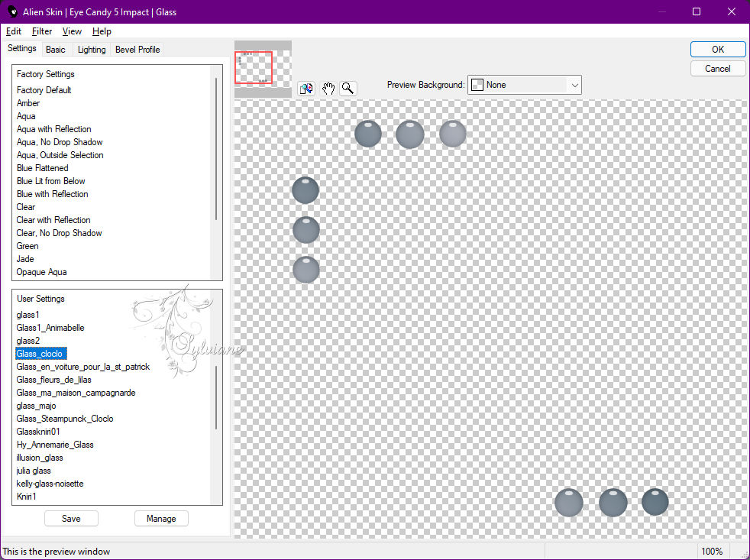Pick Glass_en_voiture_pour_la_st_patrick setting
This screenshot has width=750, height=560.
click(82, 366)
